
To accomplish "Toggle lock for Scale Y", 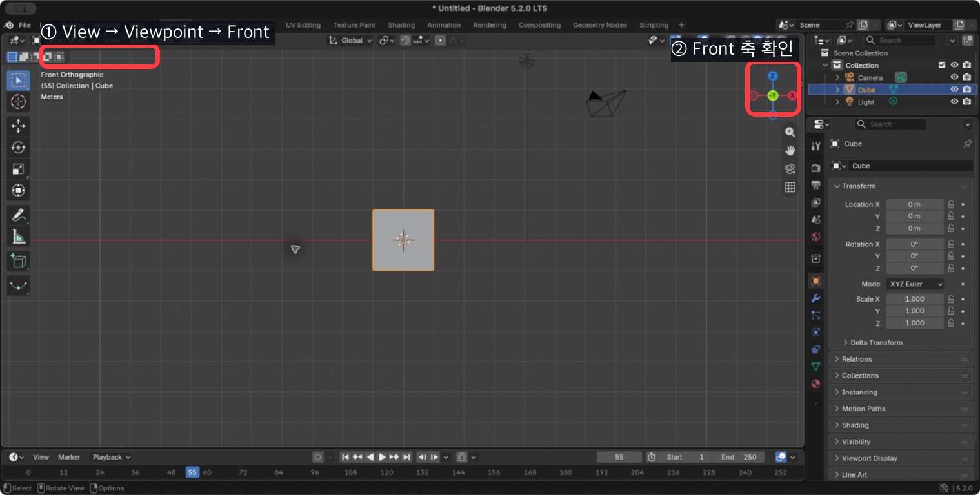I will click(x=950, y=311).
